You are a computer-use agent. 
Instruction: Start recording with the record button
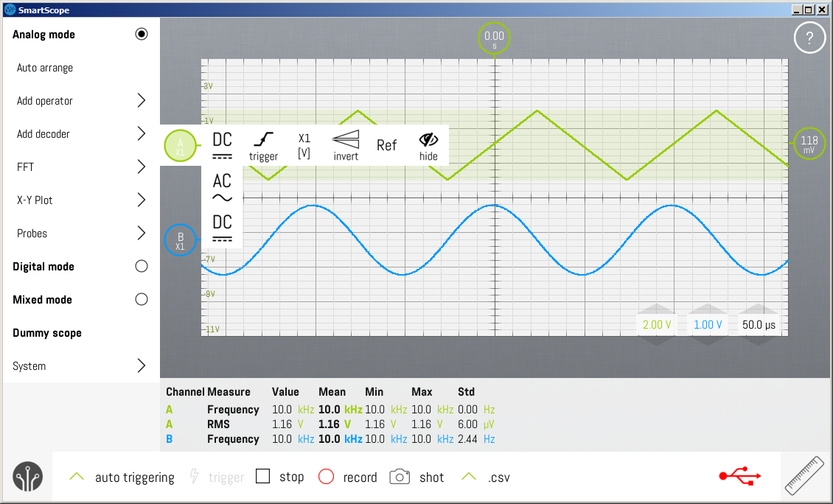tap(326, 477)
